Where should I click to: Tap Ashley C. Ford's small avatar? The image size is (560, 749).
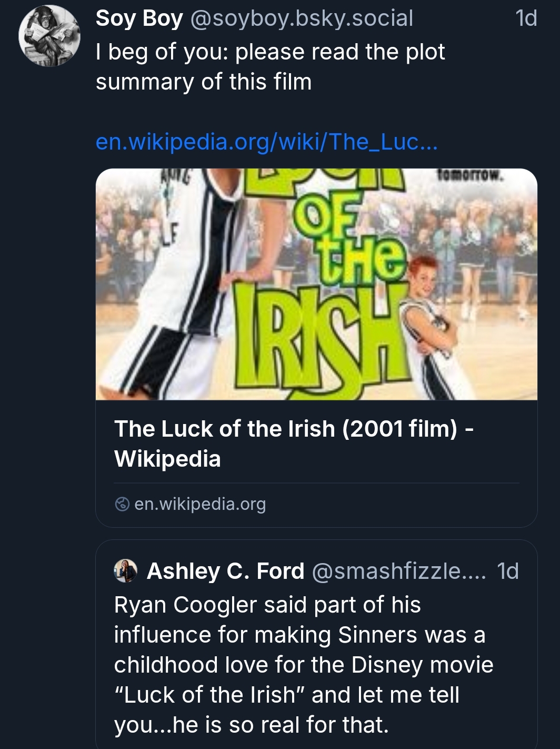click(125, 571)
